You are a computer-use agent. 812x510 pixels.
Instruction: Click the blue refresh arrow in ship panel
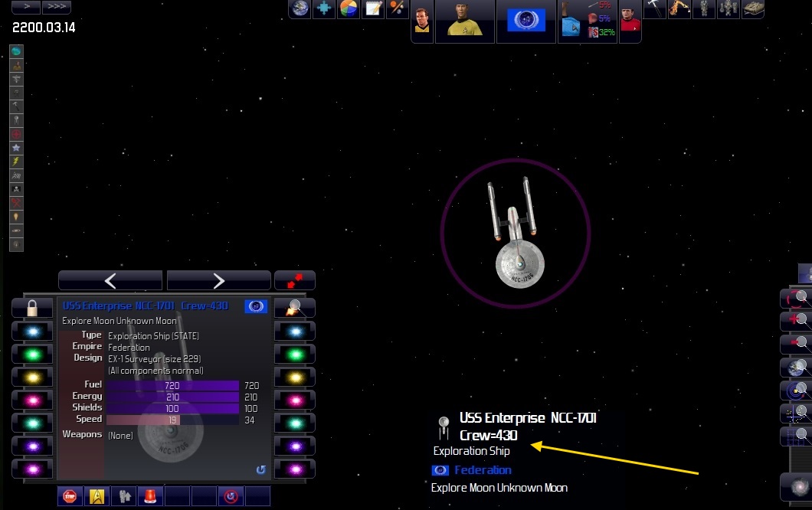(x=260, y=469)
